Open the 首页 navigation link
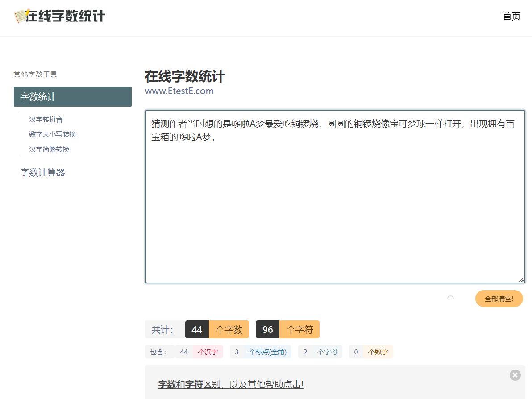 (x=511, y=16)
